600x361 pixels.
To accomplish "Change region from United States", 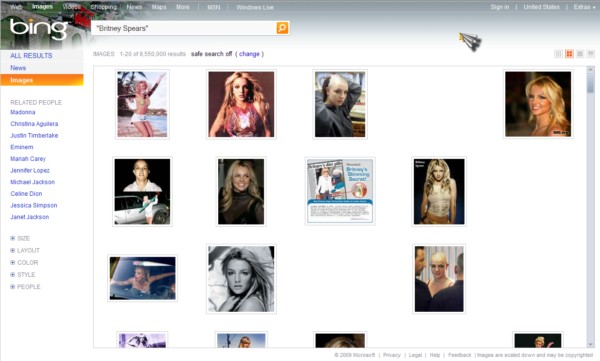I will tap(541, 7).
